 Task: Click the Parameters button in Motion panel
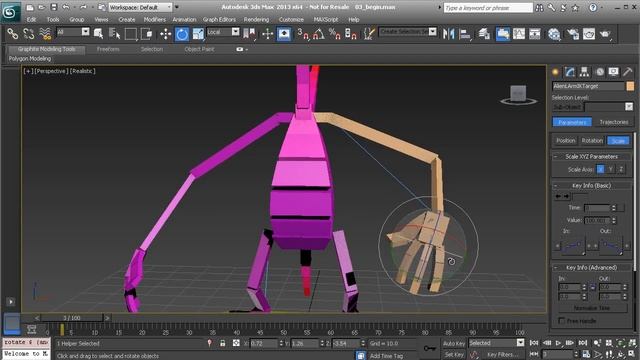coord(572,122)
